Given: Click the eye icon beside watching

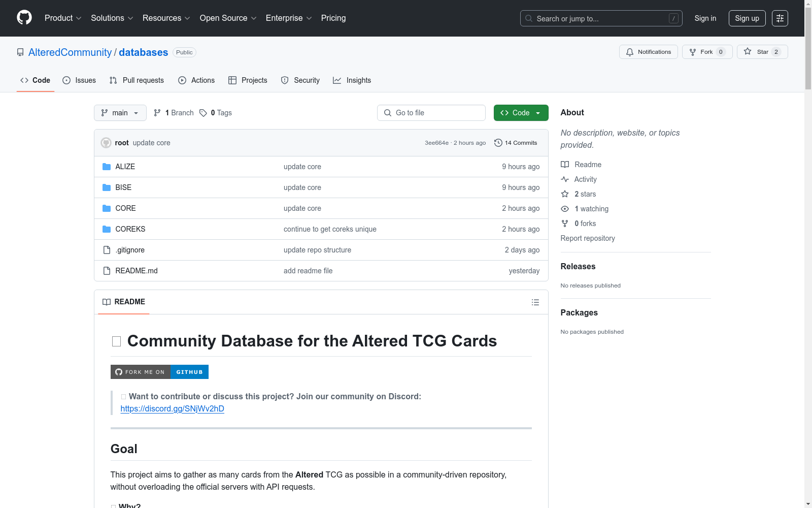Looking at the screenshot, I should pos(565,209).
